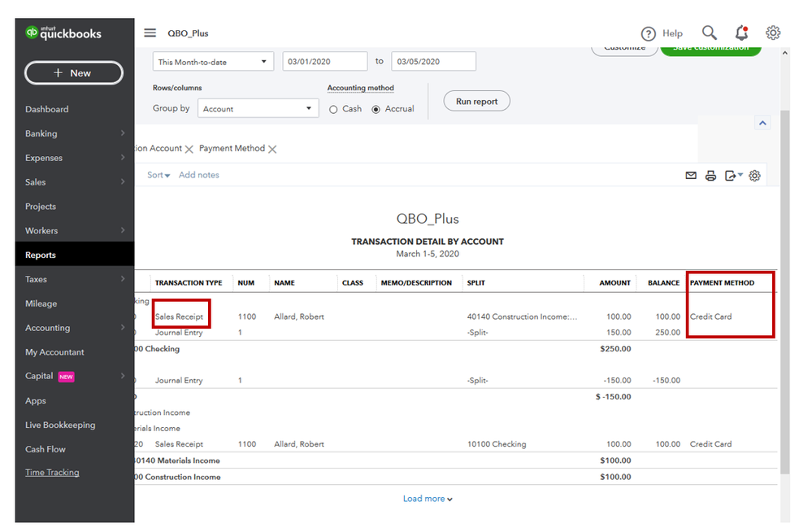
Task: Open the search magnifier icon
Action: [710, 33]
